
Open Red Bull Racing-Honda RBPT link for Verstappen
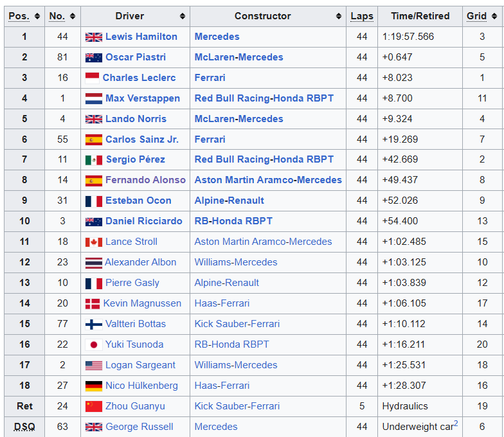tap(264, 98)
